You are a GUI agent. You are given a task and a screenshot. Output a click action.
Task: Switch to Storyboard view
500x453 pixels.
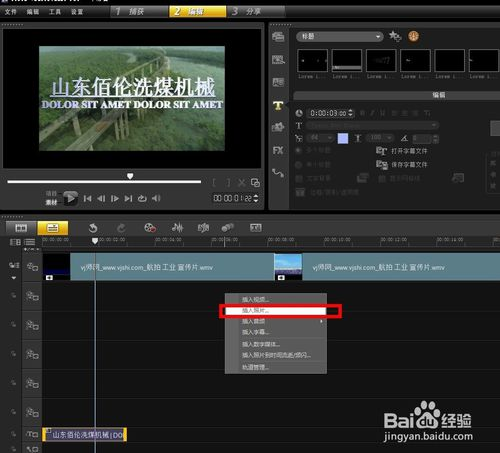[21, 228]
